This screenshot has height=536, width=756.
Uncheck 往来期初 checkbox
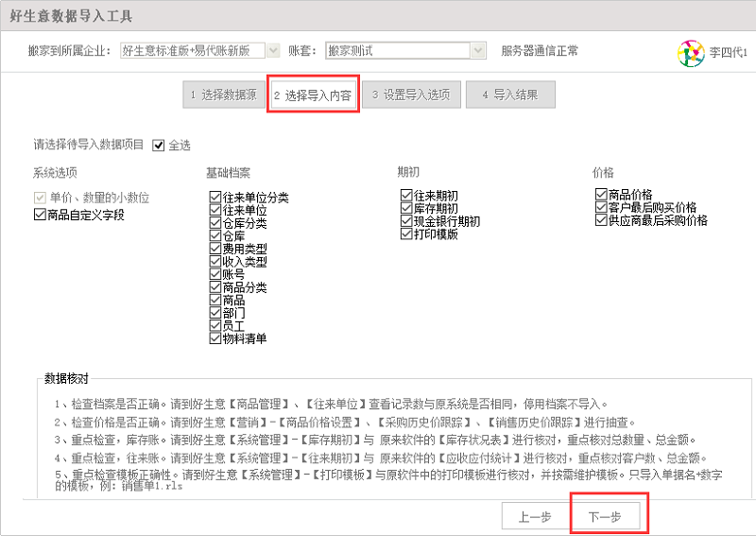(x=406, y=196)
